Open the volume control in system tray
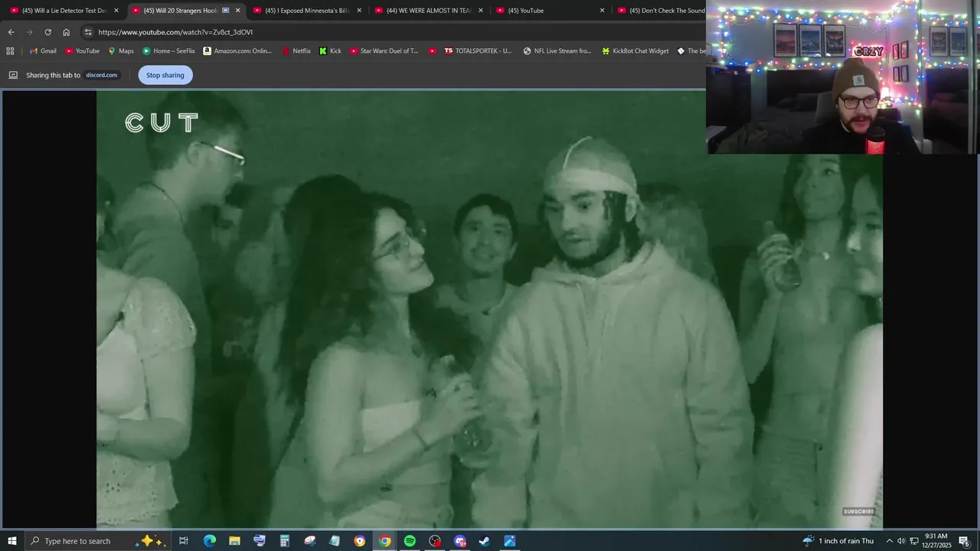980x551 pixels. 901,541
